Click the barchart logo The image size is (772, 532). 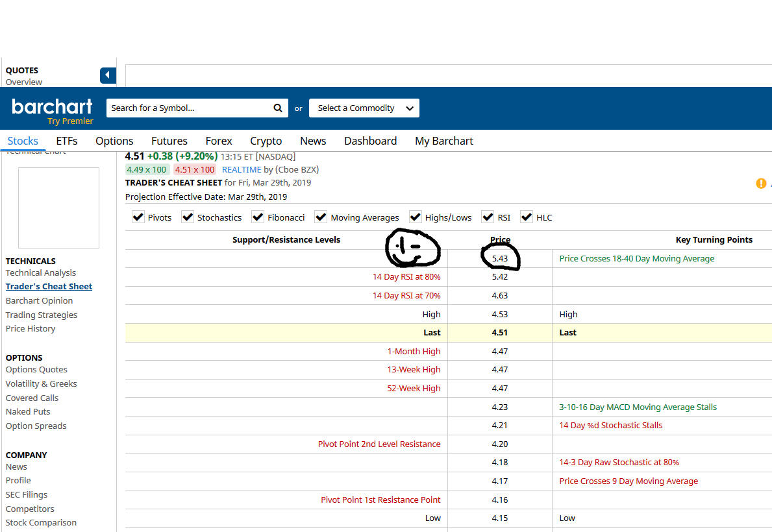point(52,106)
